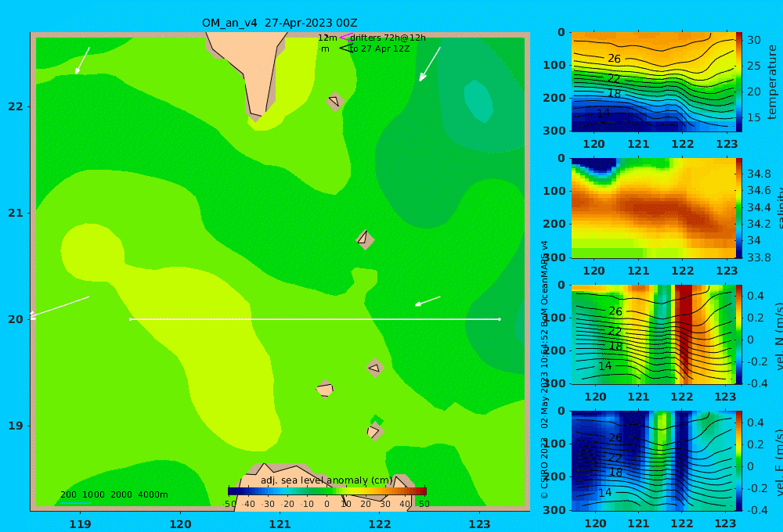Viewport: 783px width, 532px height.
Task: Click the '18' contour label in vel. N panel
Action: click(615, 347)
